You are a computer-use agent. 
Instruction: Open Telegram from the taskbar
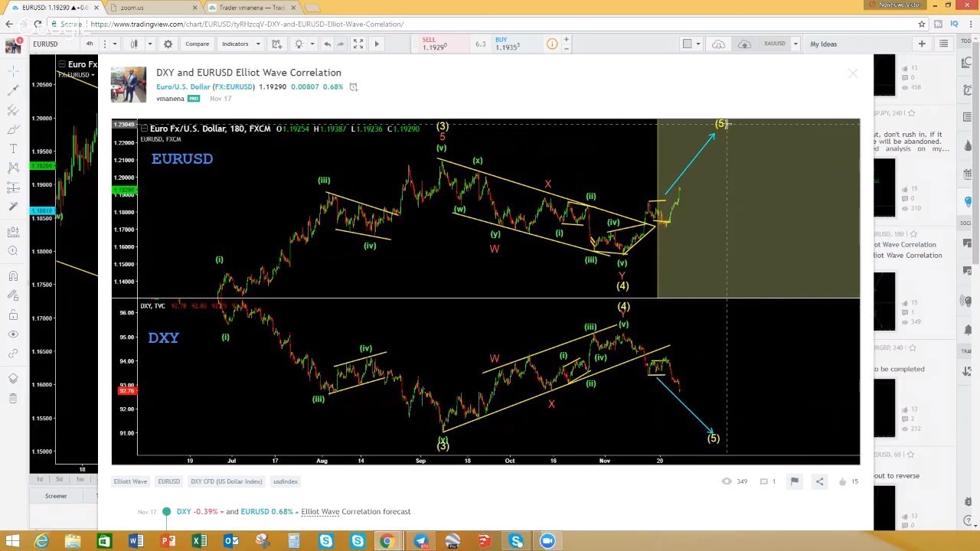(421, 541)
